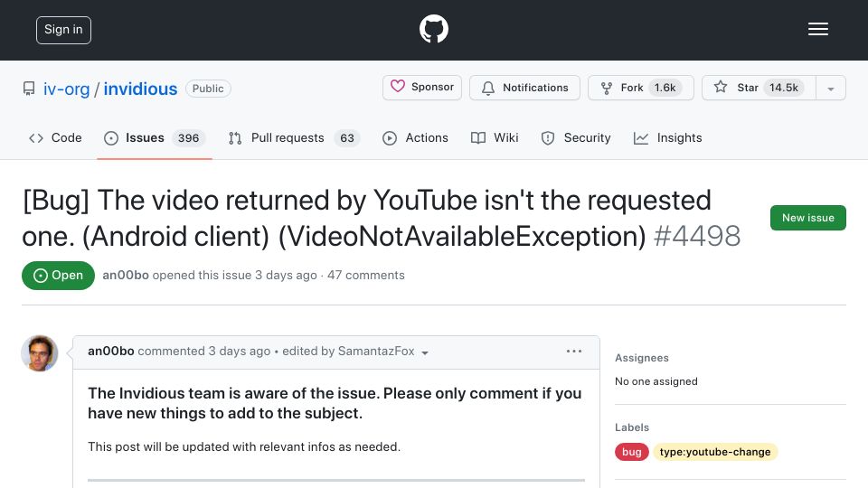Click the 396 issues counter
Screen dimensions: 868x488
point(188,137)
